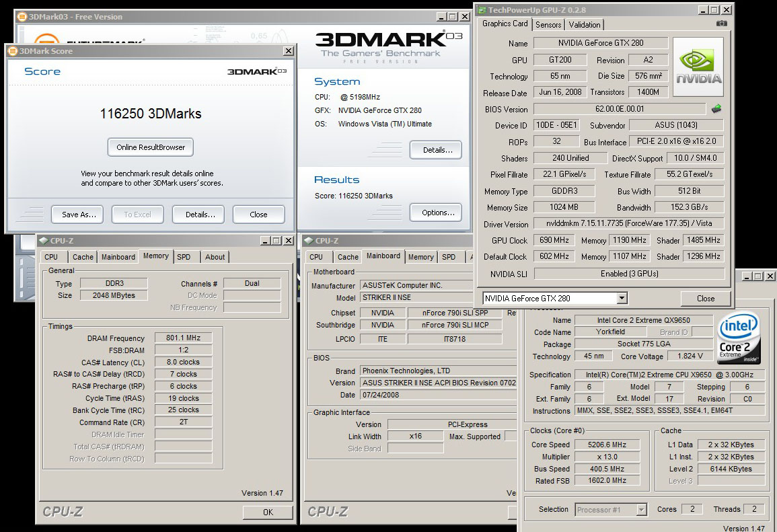Close the 3DMark Score dialog with X
Screen dimensions: 777x532
click(x=289, y=51)
